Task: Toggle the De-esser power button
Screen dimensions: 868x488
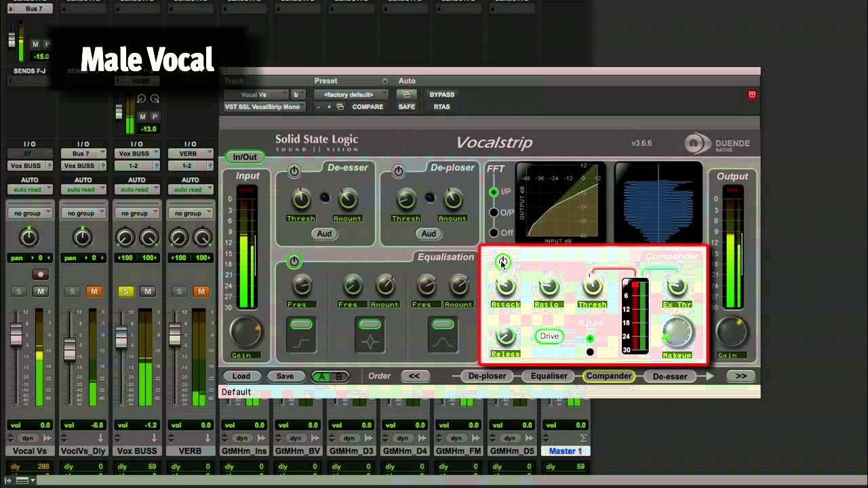Action: 294,172
